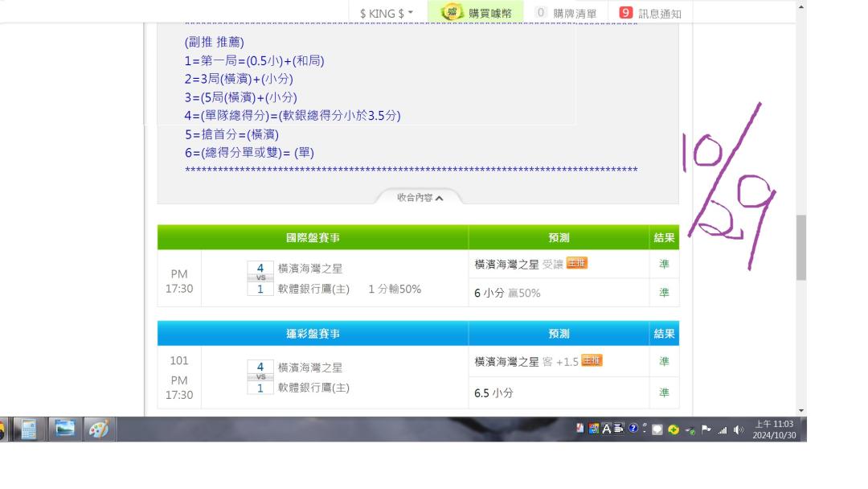Select the 國際盤賽事 table header
868x489 pixels.
coord(313,237)
